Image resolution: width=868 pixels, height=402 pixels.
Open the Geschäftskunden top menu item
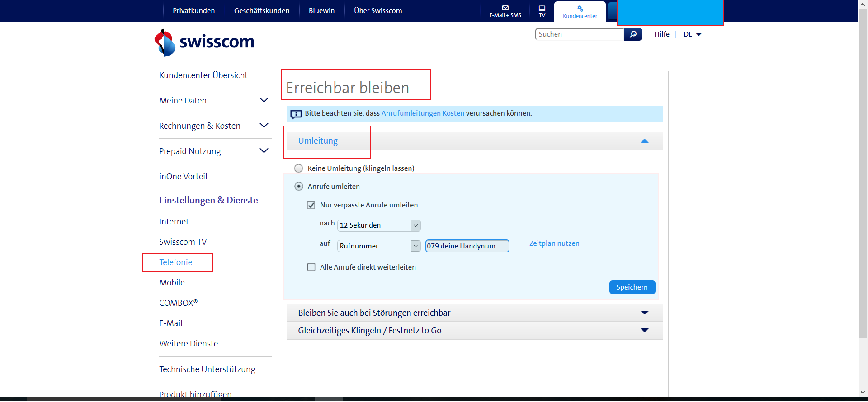(x=261, y=11)
